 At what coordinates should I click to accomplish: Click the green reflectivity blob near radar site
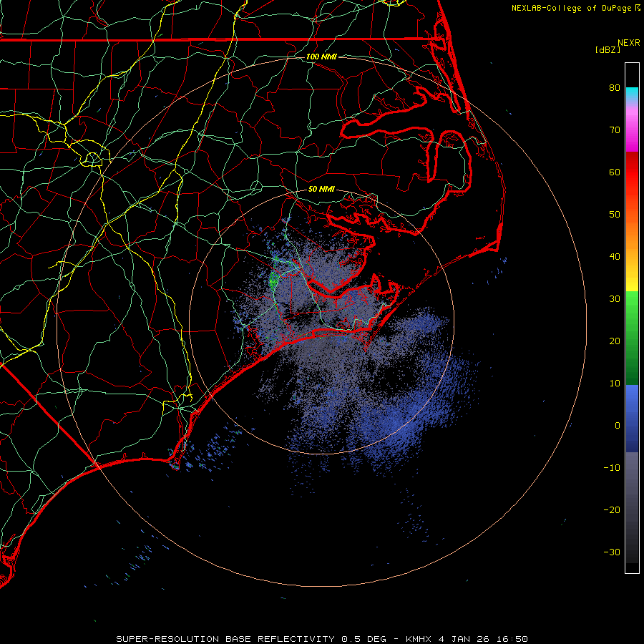[x=273, y=280]
